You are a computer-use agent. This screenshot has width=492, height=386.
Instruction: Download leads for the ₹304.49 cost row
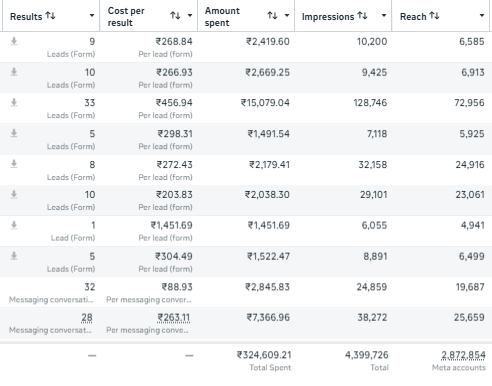(x=14, y=256)
